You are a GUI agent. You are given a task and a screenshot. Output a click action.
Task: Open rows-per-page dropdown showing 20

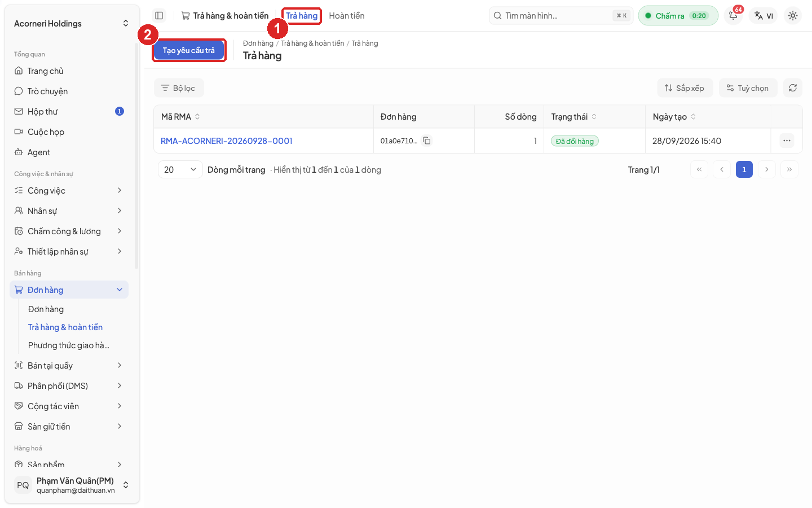180,170
